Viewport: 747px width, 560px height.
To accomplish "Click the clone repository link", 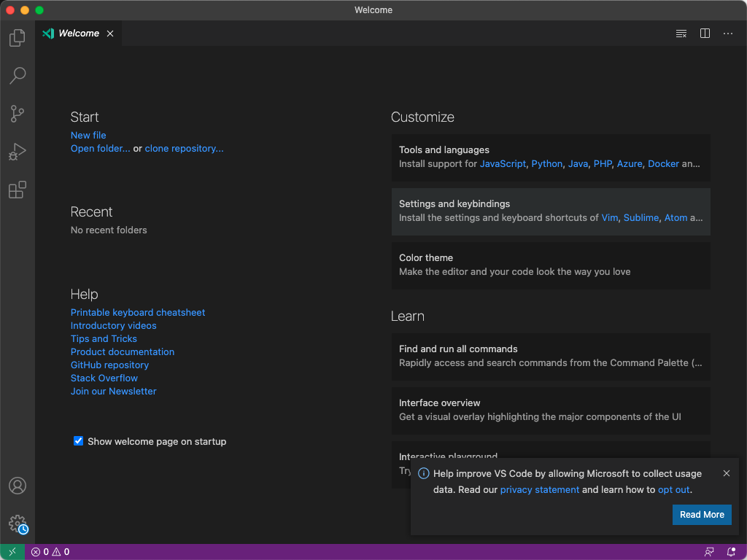I will (184, 148).
